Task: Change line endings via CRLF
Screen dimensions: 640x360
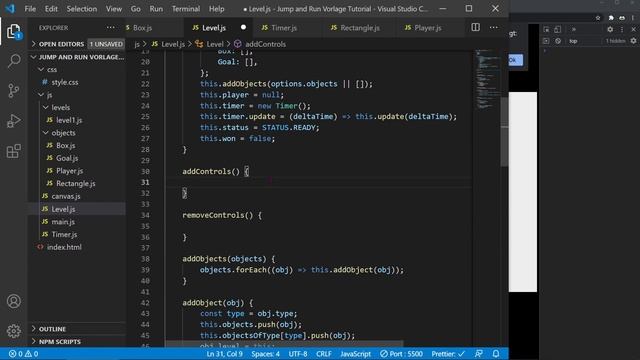Action: pos(324,354)
